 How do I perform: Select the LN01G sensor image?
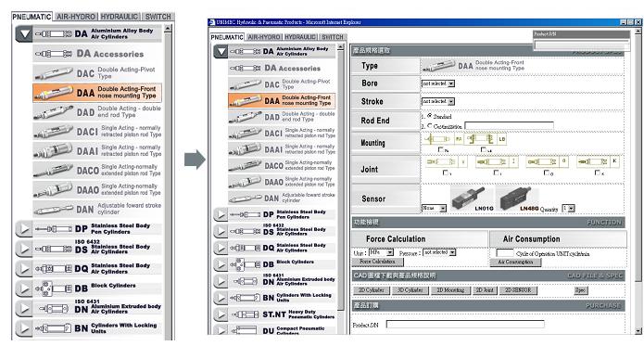[472, 198]
